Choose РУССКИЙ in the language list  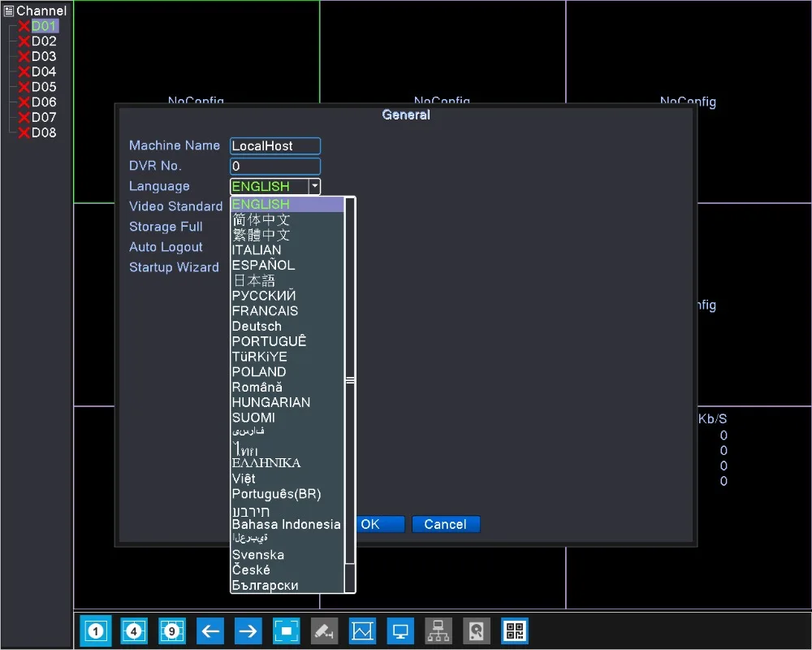pos(287,296)
